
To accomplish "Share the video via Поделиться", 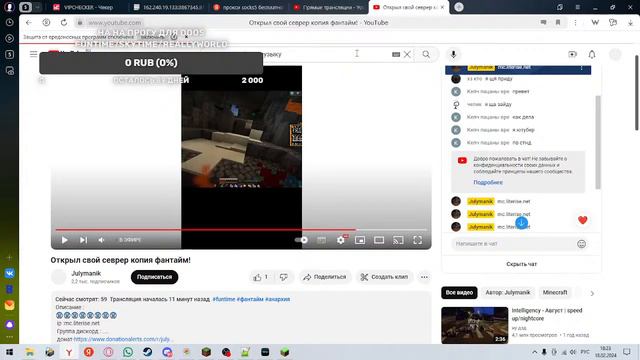I will click(325, 277).
